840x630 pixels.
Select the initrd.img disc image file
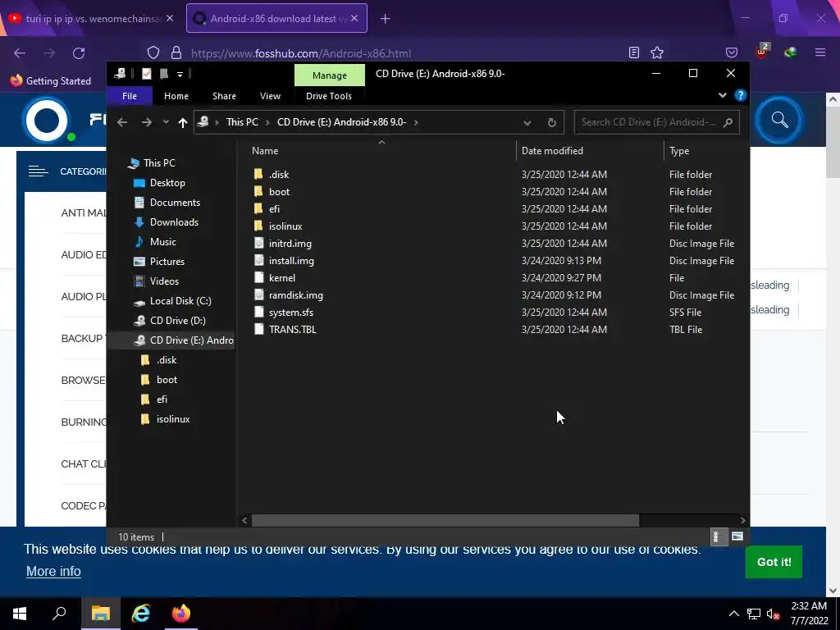coord(290,243)
